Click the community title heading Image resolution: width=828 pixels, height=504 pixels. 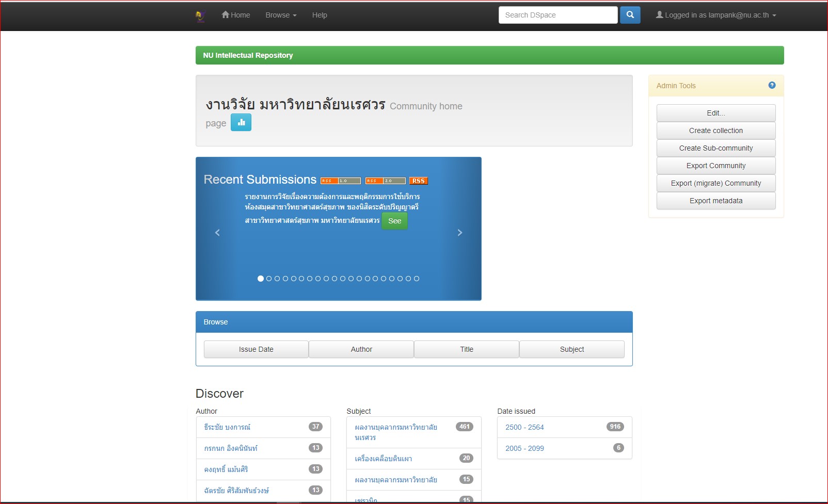pyautogui.click(x=295, y=104)
